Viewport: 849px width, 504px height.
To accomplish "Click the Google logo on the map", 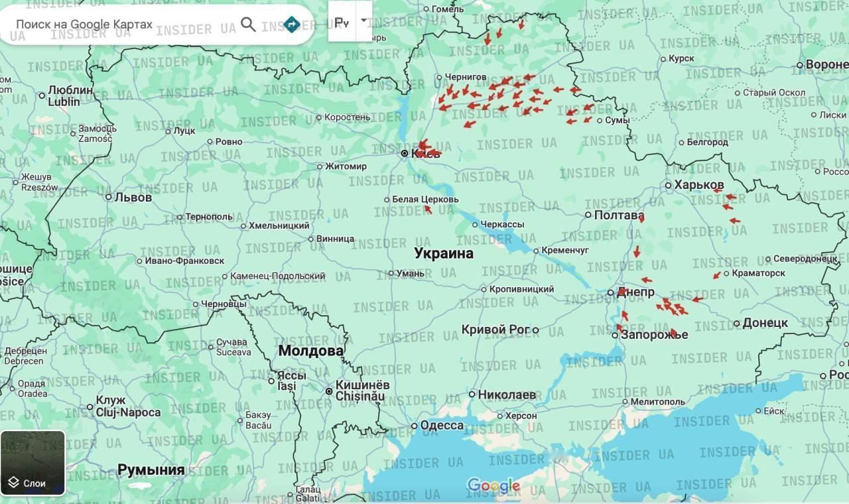I will pos(493,486).
